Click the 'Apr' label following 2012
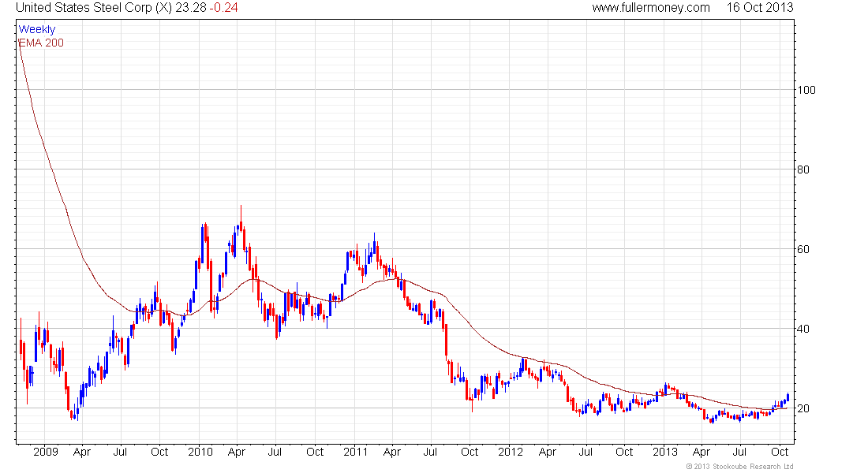Screen dimensions: 868x473 pyautogui.click(x=548, y=453)
